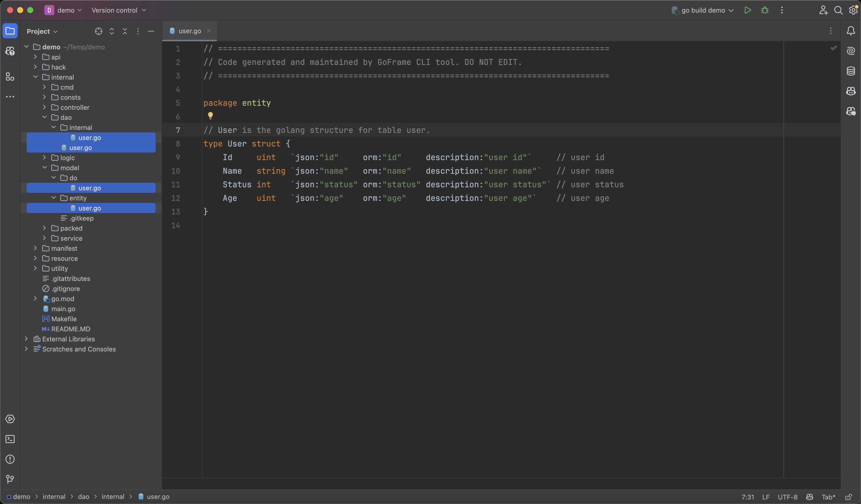Click the Debug bug icon
Viewport: 861px width, 504px height.
pos(765,10)
